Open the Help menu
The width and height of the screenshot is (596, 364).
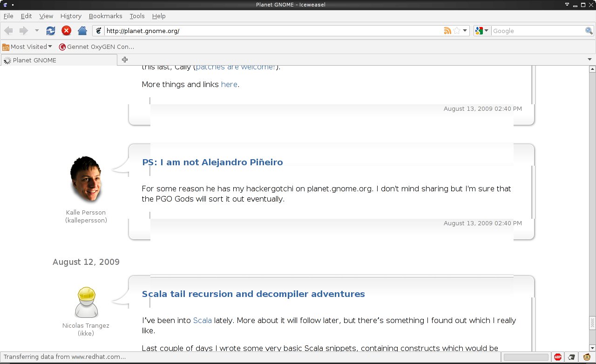159,16
